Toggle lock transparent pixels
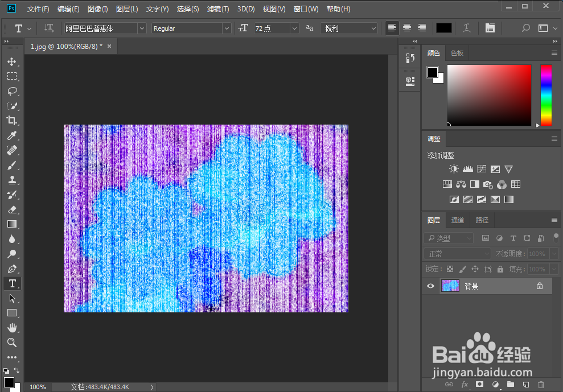This screenshot has width=563, height=392. [450, 269]
